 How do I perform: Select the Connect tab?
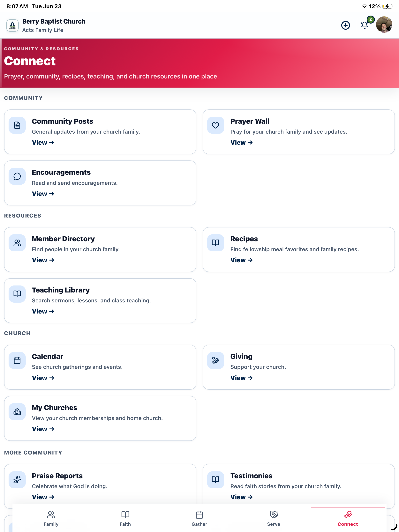[348, 519]
